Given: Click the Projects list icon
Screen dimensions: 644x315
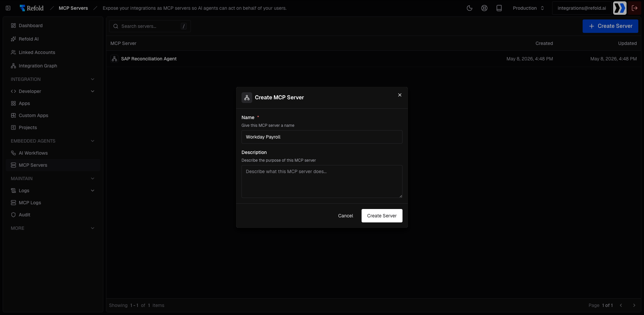Looking at the screenshot, I should 13,127.
